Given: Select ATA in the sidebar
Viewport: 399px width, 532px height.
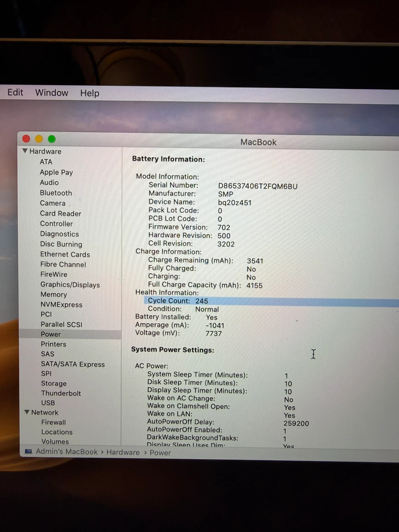Looking at the screenshot, I should click(46, 162).
